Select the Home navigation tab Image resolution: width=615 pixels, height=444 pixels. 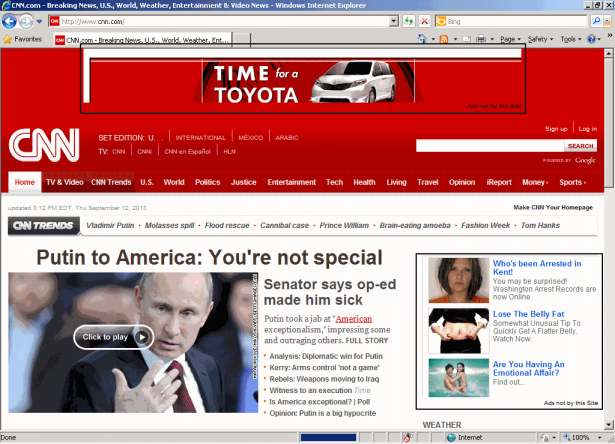pos(25,182)
